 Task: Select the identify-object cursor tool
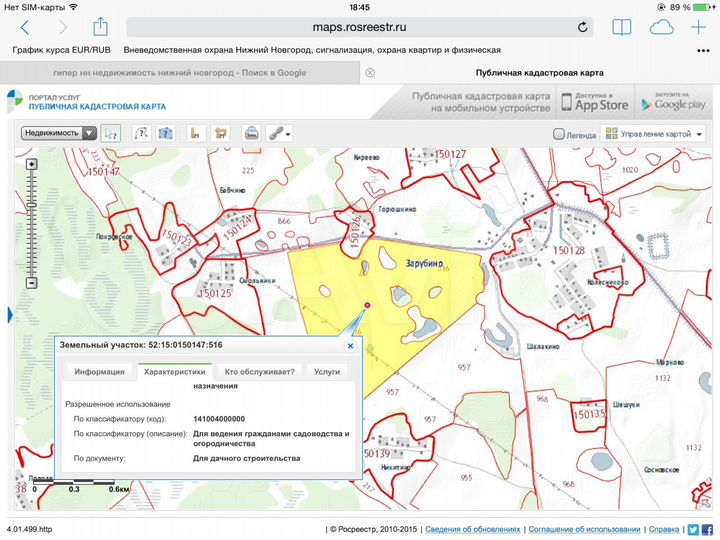(110, 133)
